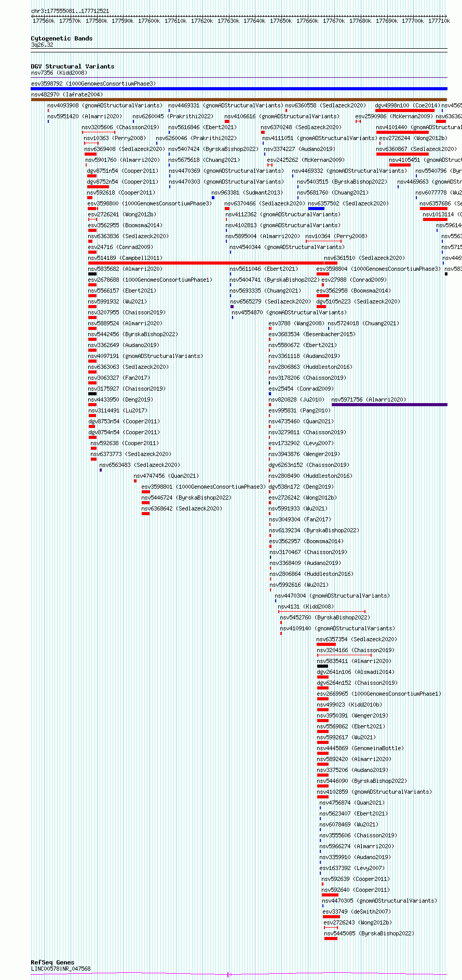Open esv27988 (Conrad2009) label
Image resolution: width=462 pixels, height=980 pixels.
tap(354, 280)
